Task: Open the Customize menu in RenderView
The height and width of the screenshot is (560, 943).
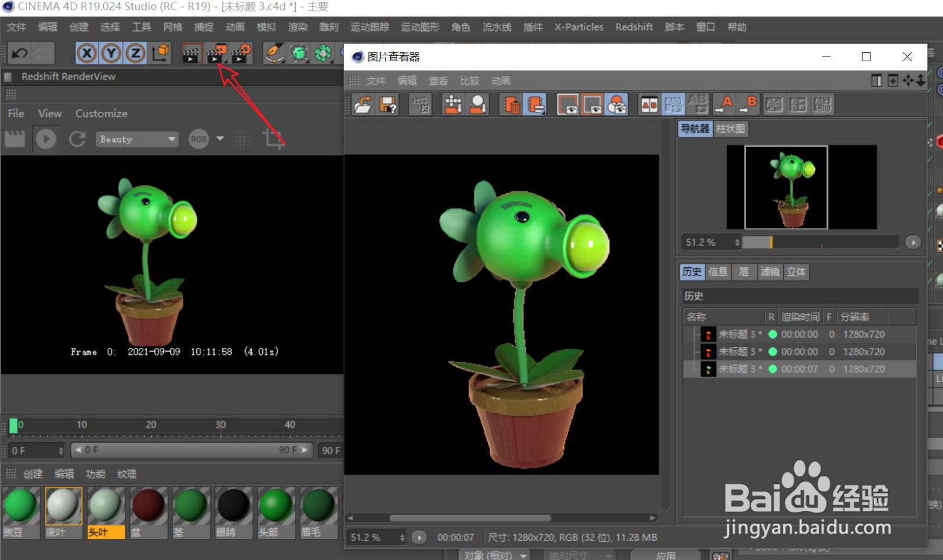Action: [x=101, y=114]
